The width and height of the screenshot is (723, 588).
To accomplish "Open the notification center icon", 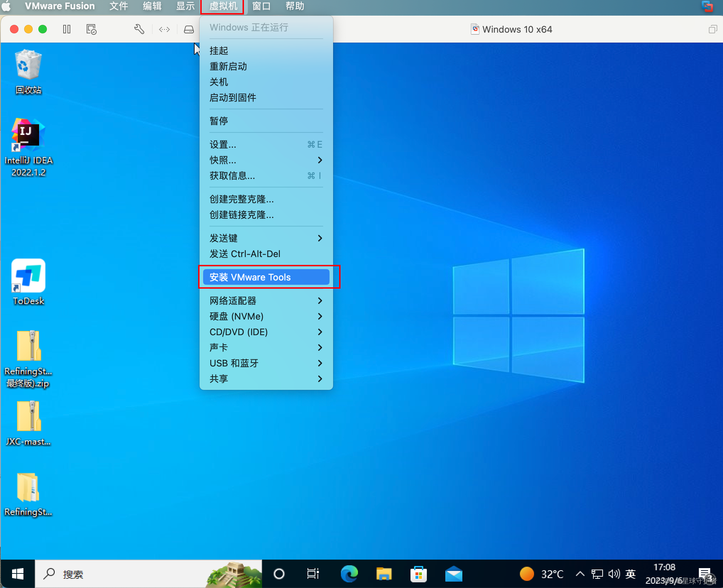I will pos(705,574).
